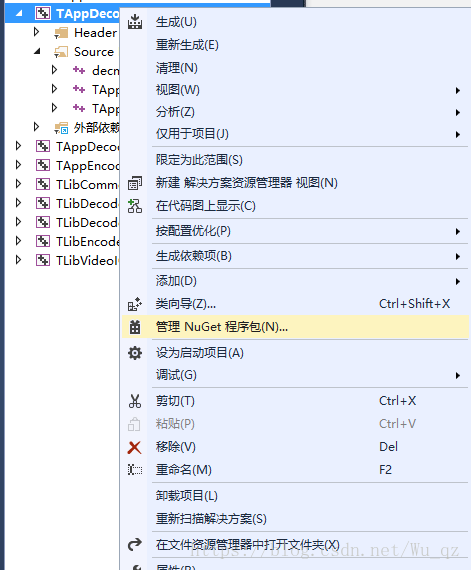
Task: Open the 添加(D) submenu arrow
Action: coord(458,281)
